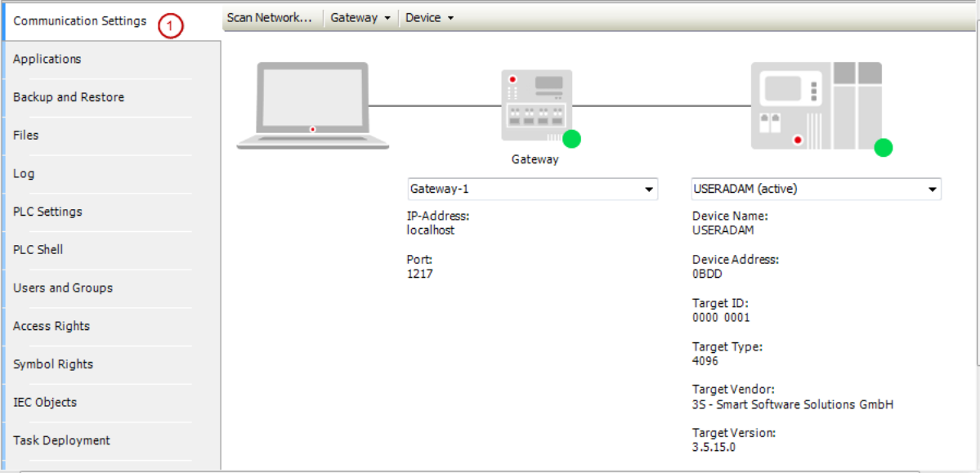Click the device address 0BDD
980x473 pixels.
click(708, 273)
